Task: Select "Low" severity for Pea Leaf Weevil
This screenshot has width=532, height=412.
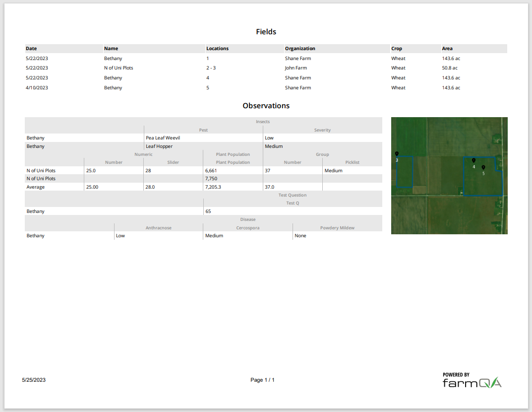Action: (x=269, y=138)
